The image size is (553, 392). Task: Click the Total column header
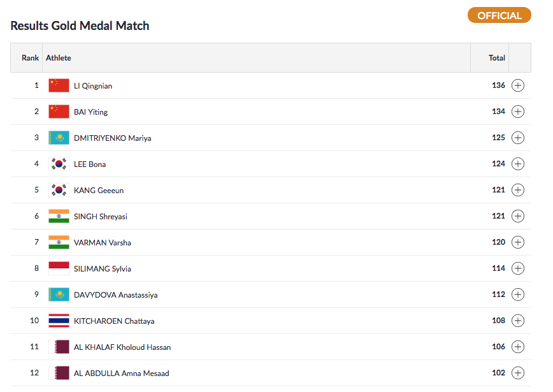tap(497, 58)
